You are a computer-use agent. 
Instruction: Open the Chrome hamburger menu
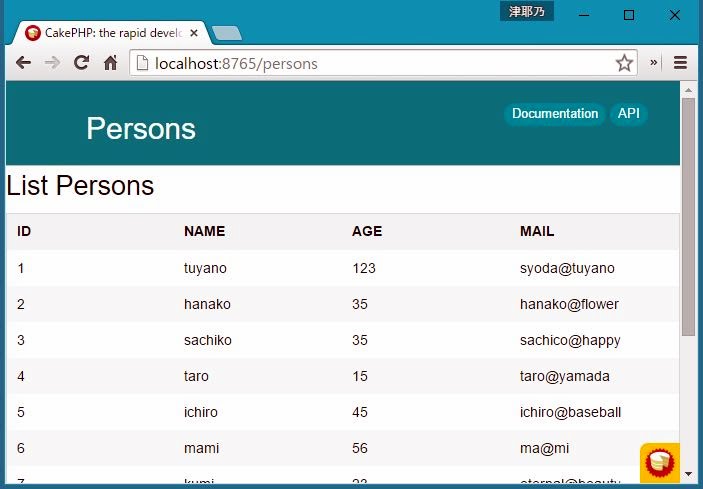point(681,63)
